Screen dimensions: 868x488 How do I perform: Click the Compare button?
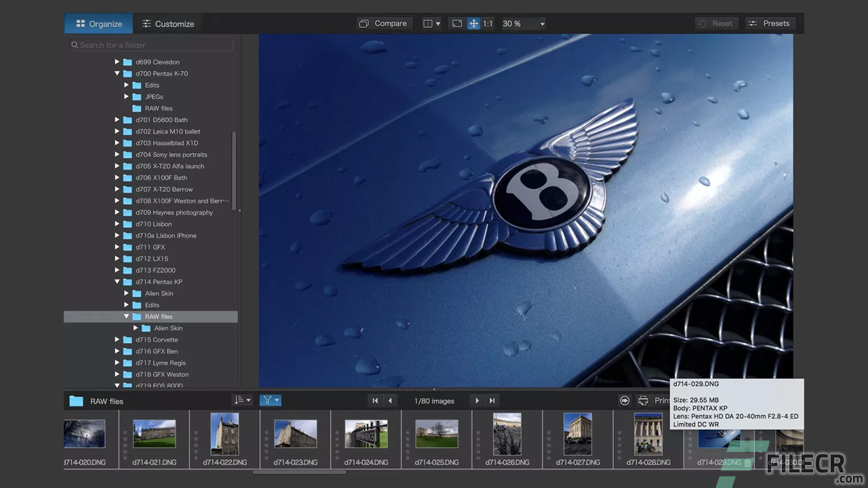[x=383, y=24]
